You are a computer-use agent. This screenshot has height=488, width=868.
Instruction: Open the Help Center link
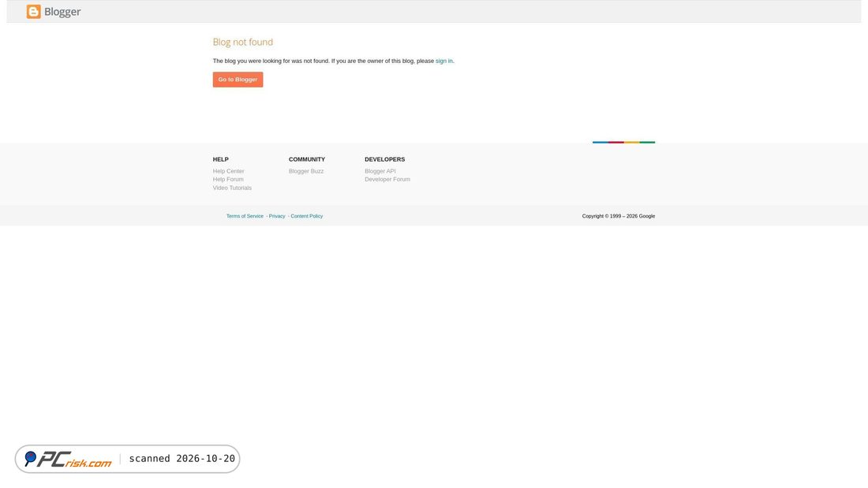coord(229,172)
